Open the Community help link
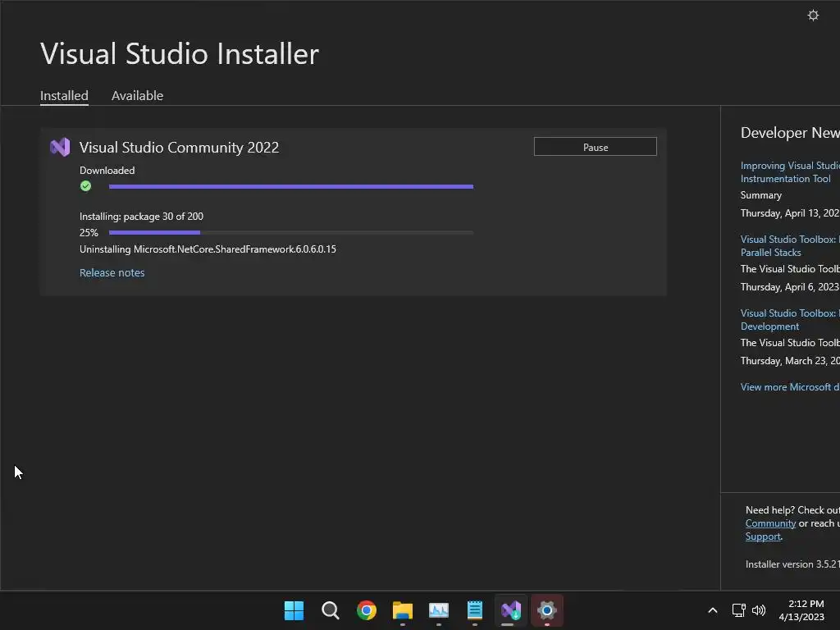 tap(770, 523)
